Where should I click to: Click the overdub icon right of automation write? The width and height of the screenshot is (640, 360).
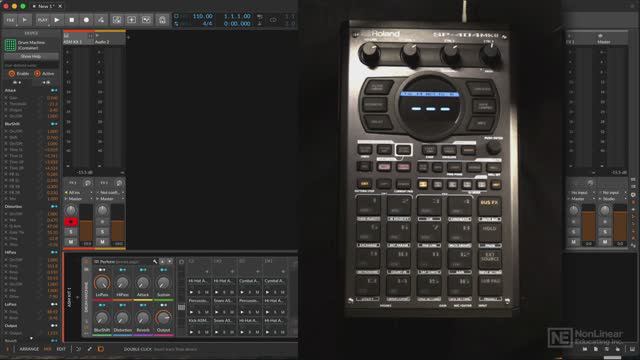(x=117, y=20)
